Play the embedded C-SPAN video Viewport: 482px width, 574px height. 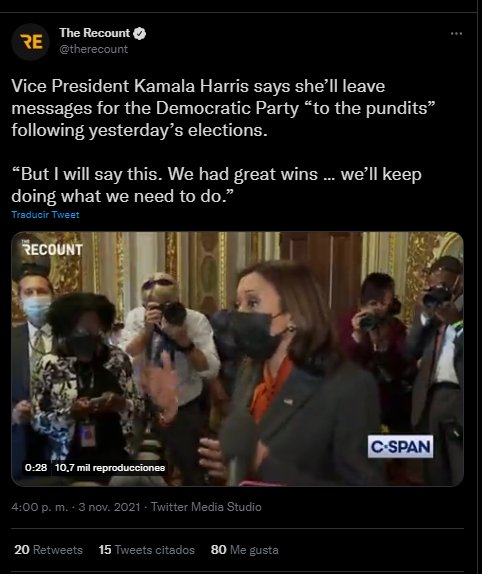[x=238, y=359]
